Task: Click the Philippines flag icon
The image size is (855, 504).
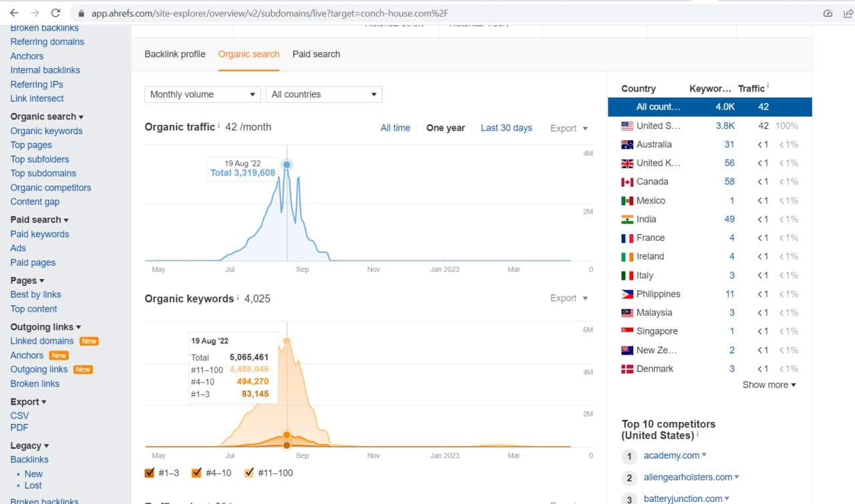Action: [x=627, y=294]
